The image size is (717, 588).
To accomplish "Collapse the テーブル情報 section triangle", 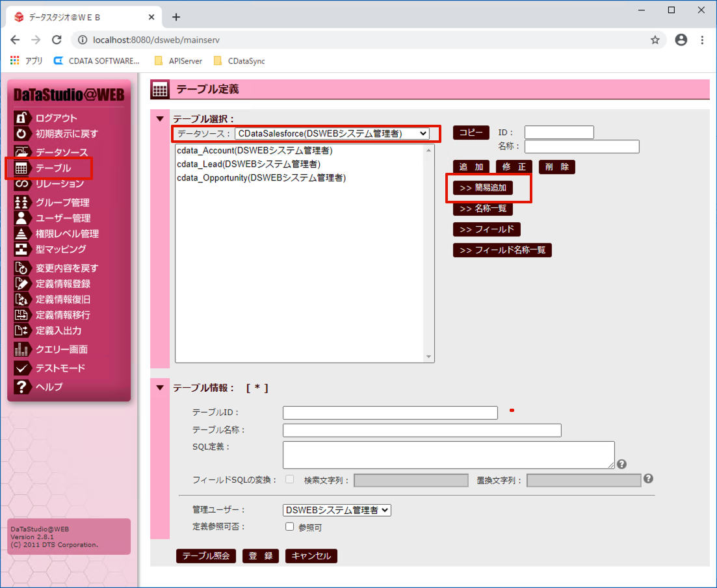I will (160, 388).
